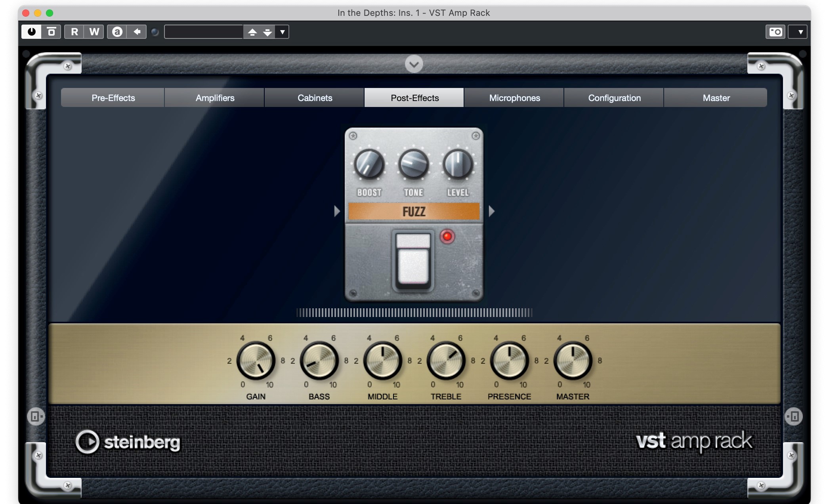This screenshot has width=825, height=504.
Task: Load the next preset with down arrow
Action: pos(268,32)
